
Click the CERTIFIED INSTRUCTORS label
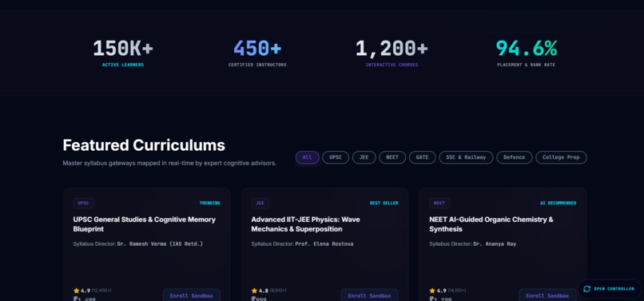[x=257, y=65]
